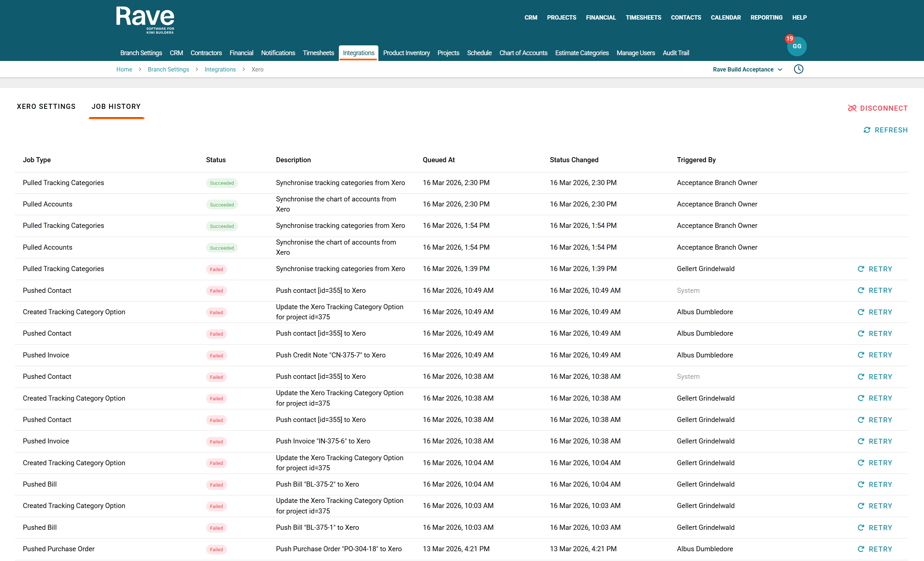Screen dimensions: 924x561
Task: Open the Chart of Accounts tab
Action: [x=523, y=53]
